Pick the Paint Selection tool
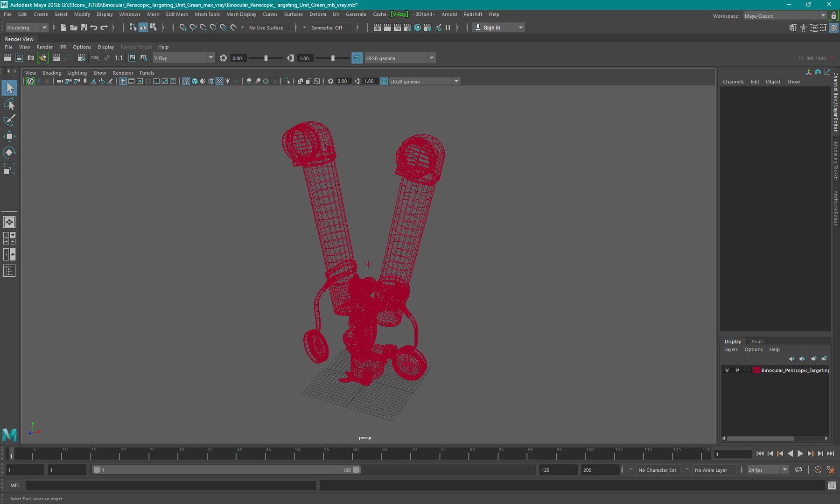The image size is (840, 504). click(x=9, y=120)
